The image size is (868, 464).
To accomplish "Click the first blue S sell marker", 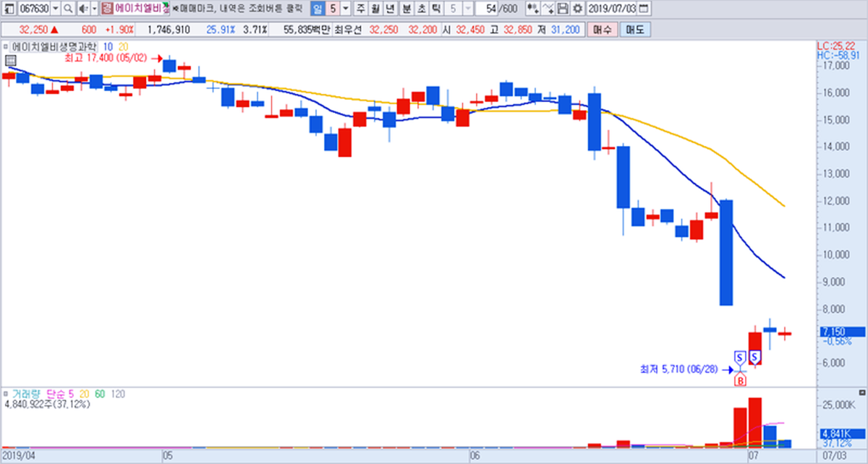I will 739,356.
